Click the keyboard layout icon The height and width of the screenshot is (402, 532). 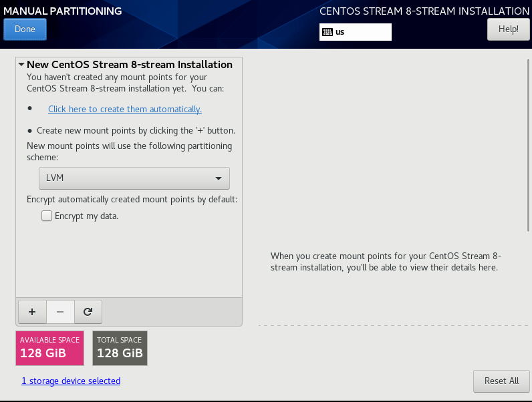327,32
